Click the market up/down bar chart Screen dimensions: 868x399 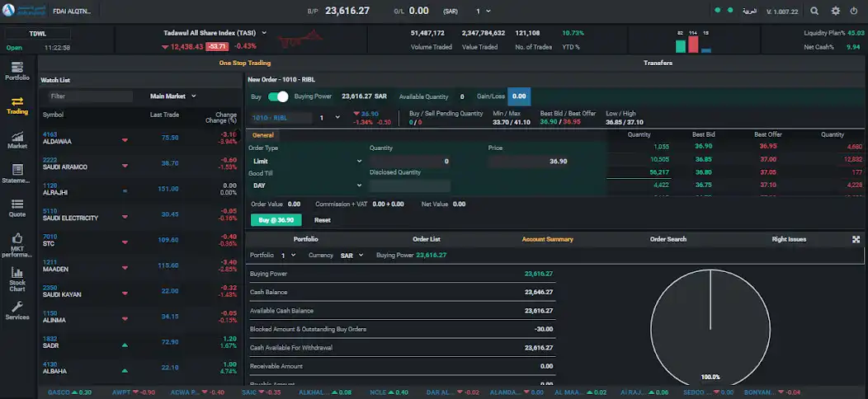point(693,42)
